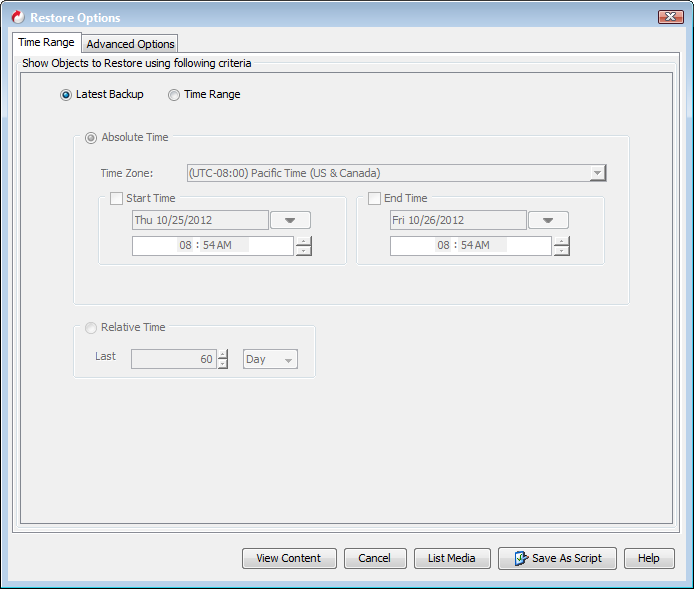
Task: Enable the End Time checkbox
Action: (375, 198)
